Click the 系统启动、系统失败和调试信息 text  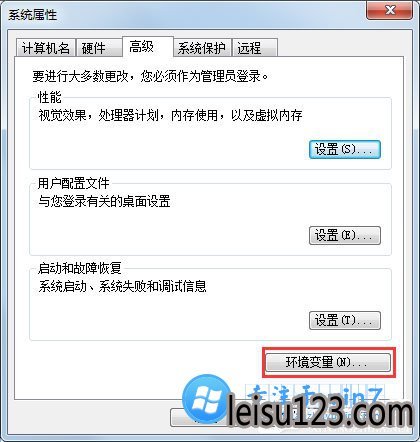(122, 286)
